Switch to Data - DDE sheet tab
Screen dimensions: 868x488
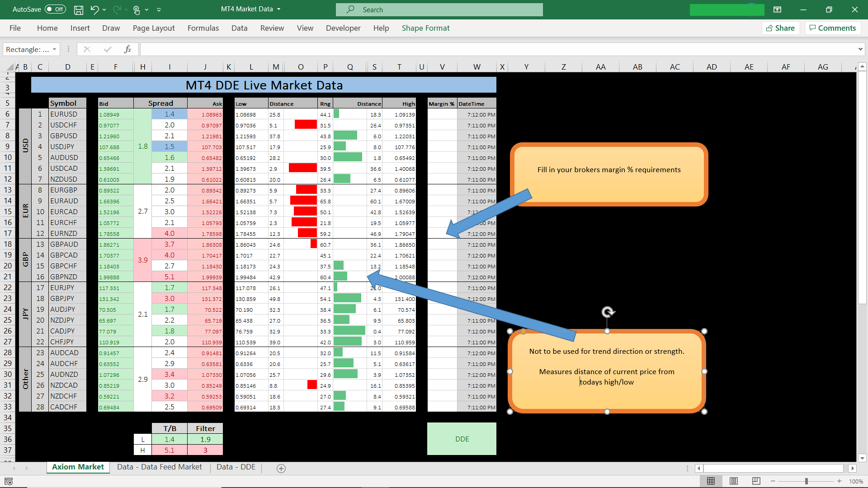point(236,467)
